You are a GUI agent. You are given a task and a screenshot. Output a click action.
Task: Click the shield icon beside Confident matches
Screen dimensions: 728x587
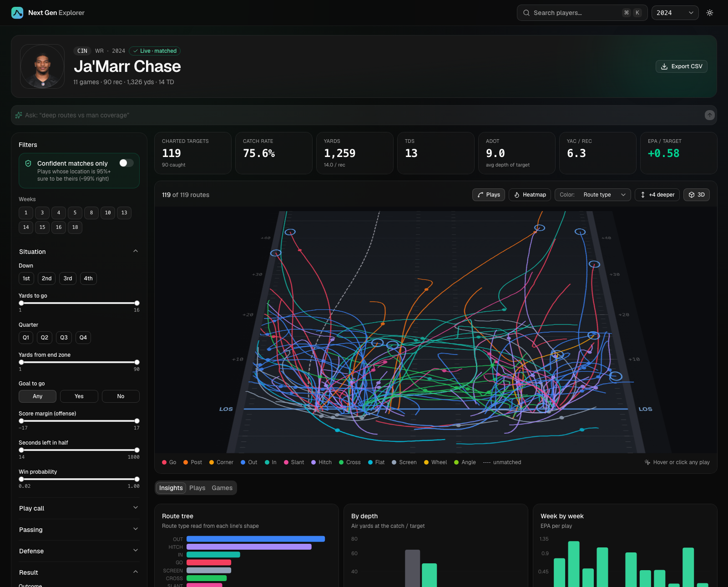28,163
